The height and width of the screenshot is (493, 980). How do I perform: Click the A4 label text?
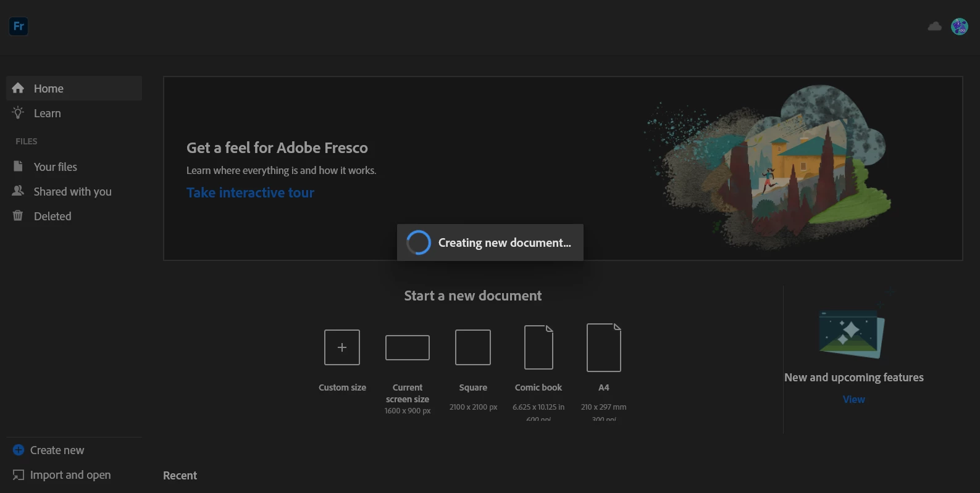pos(604,387)
